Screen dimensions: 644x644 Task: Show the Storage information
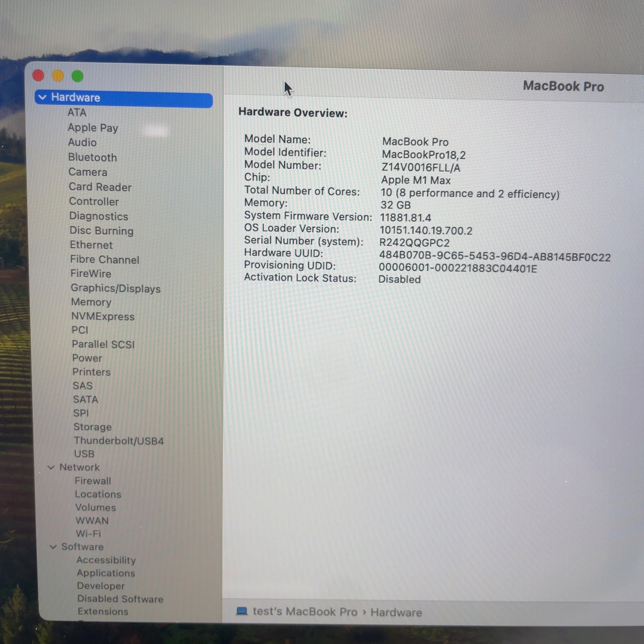(92, 427)
